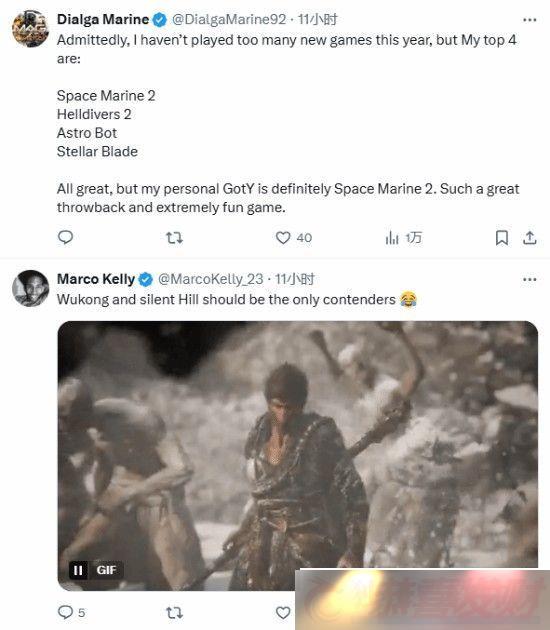Screen dimensions: 550x630
Task: Pause the Wukong GIF
Action: point(78,570)
